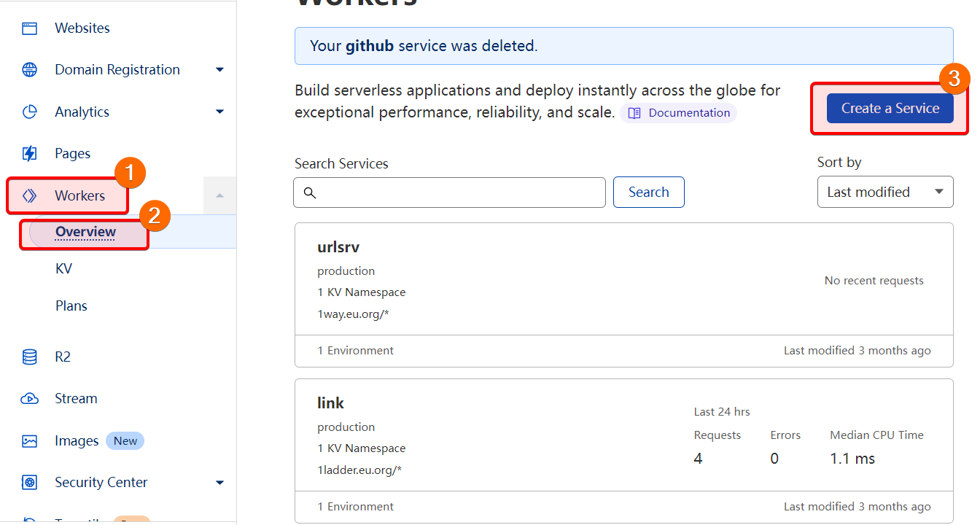The width and height of the screenshot is (980, 525).
Task: Click the Stream cloud play icon
Action: pyautogui.click(x=29, y=399)
